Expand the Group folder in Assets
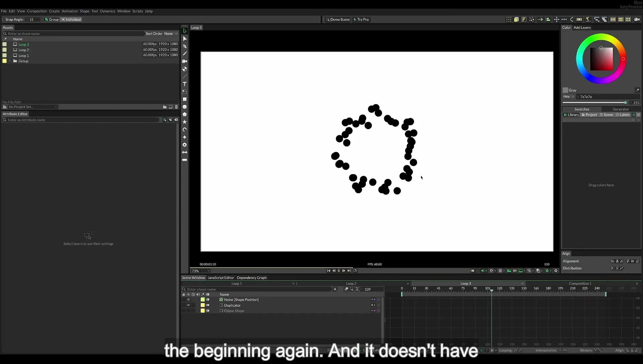This screenshot has width=643, height=364. (10, 61)
